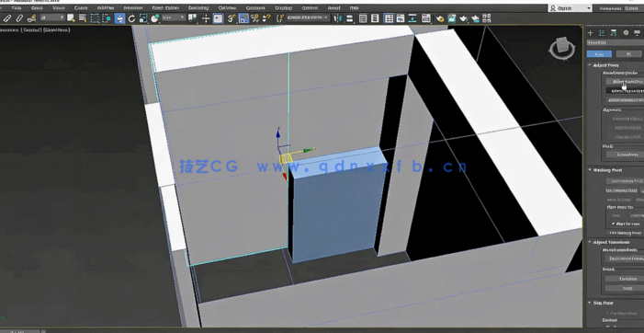644x333 pixels.
Task: Toggle Angle Snap
Action: click(x=243, y=18)
